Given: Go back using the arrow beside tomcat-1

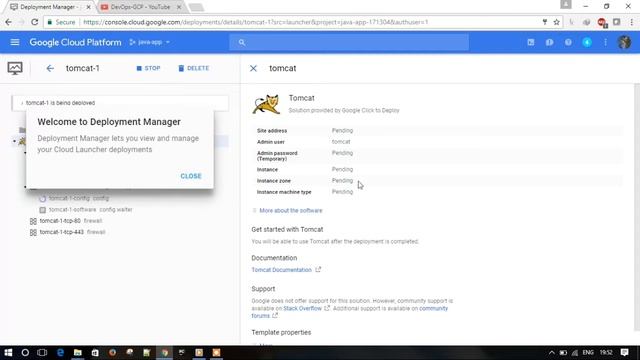Looking at the screenshot, I should (50, 68).
